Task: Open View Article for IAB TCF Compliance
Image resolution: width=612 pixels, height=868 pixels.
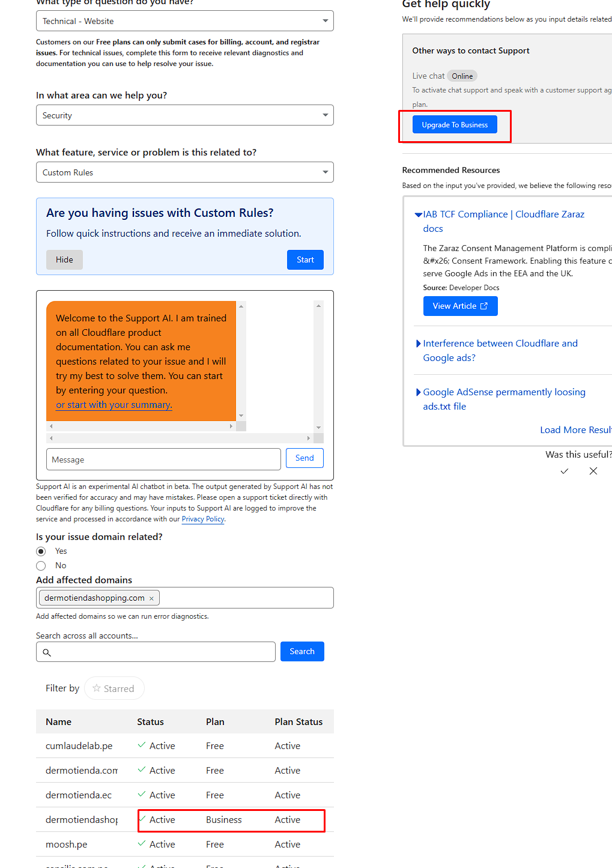Action: tap(461, 306)
